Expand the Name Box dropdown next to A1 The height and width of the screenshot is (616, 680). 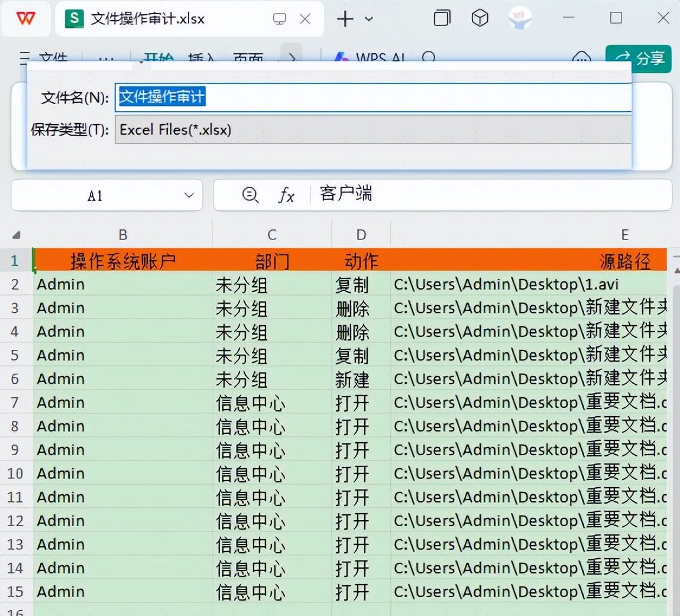click(x=189, y=195)
